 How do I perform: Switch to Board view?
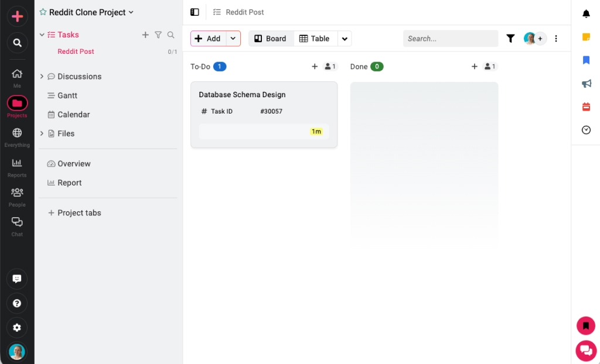[x=271, y=39]
